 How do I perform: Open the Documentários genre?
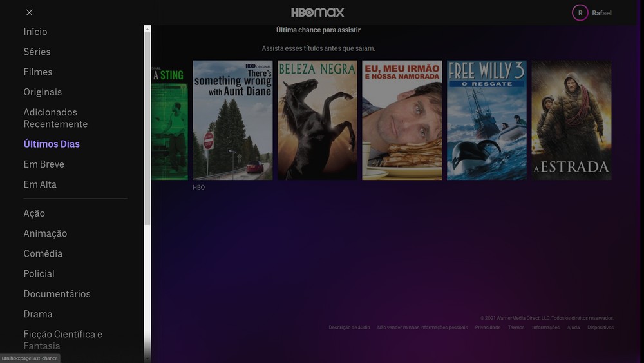(57, 294)
